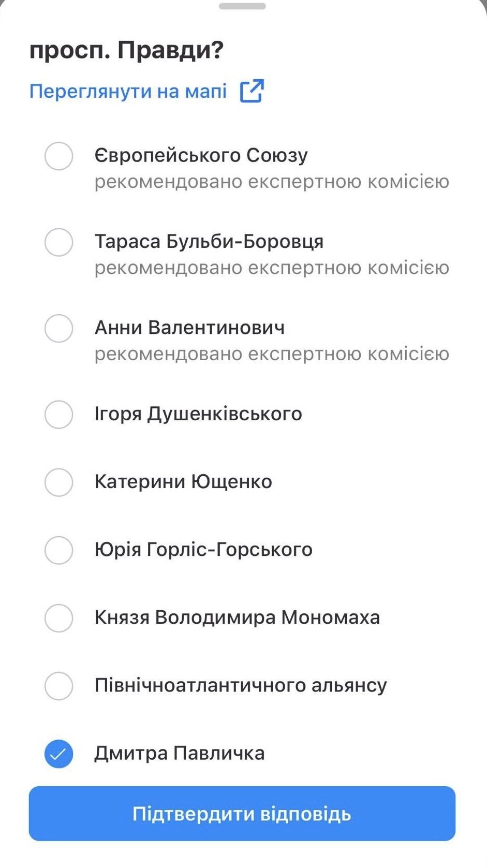Pick the Північноатлантичного альянсу radio option
This screenshot has width=487, height=868.
coord(58,686)
